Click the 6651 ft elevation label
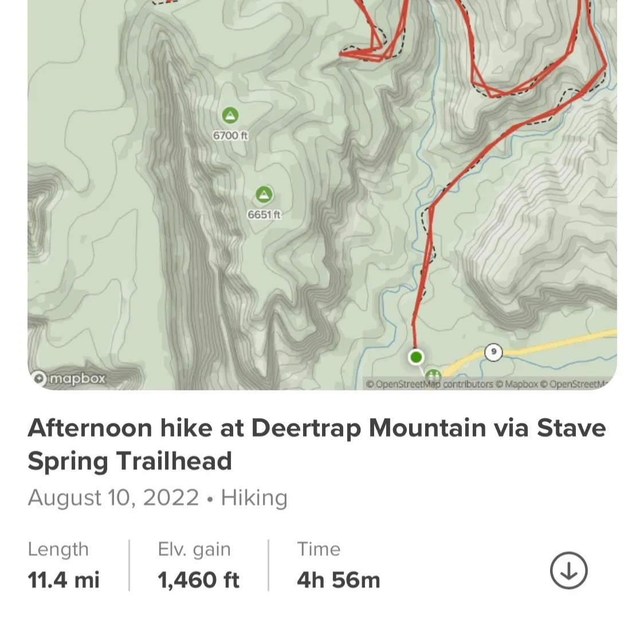 pyautogui.click(x=264, y=215)
